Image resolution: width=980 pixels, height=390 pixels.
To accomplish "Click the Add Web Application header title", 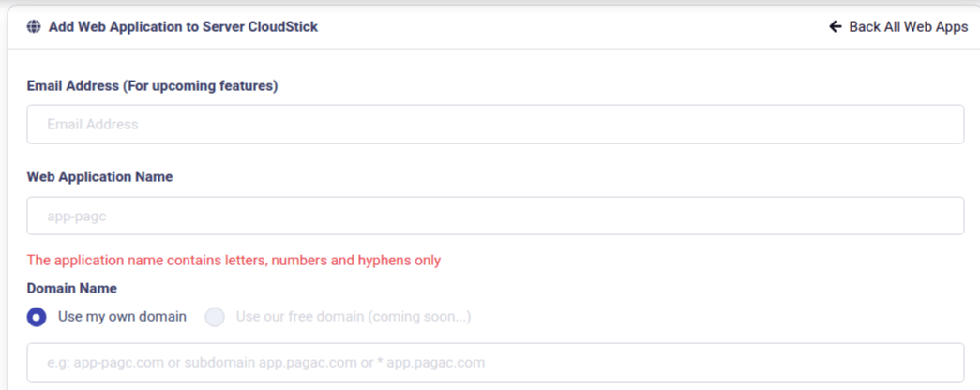I will [x=183, y=27].
